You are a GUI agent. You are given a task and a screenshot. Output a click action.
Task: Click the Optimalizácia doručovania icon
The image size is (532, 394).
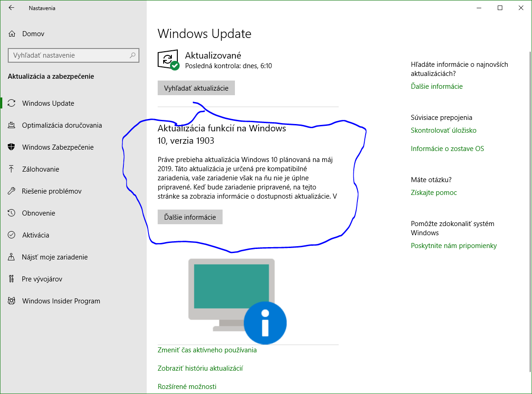click(x=11, y=125)
